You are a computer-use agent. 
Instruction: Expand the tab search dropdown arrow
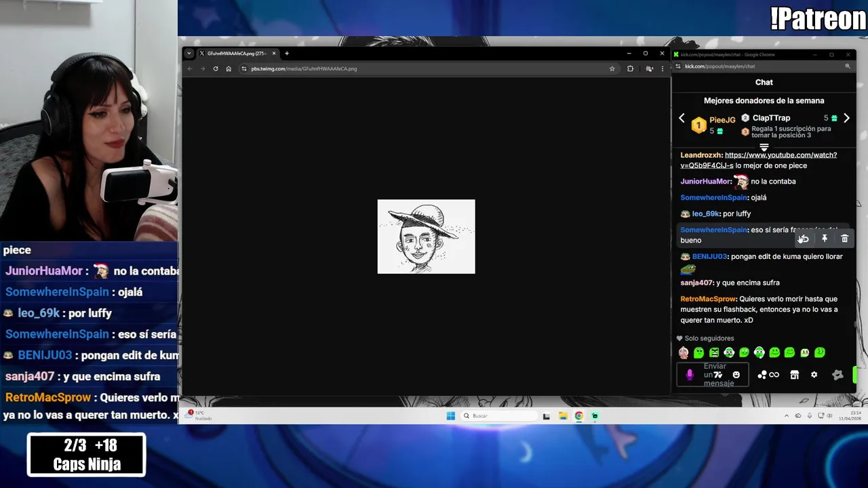tap(189, 54)
